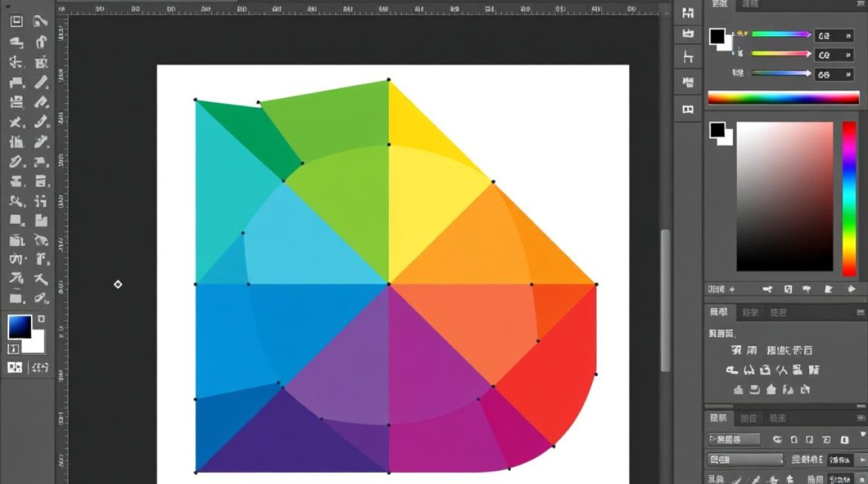
Task: Toggle the middle layer filter icon in the layers panel
Action: 811,440
